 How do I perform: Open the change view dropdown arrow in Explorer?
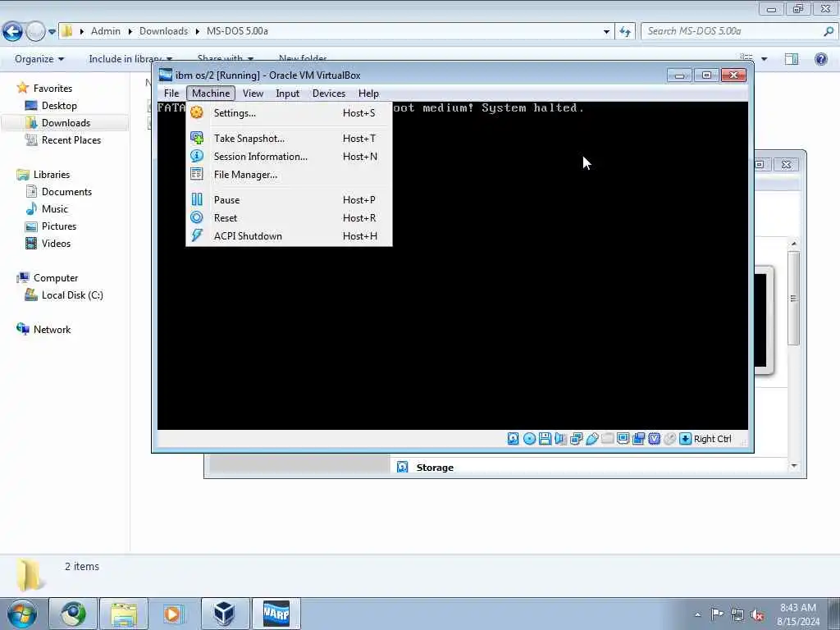(x=765, y=59)
